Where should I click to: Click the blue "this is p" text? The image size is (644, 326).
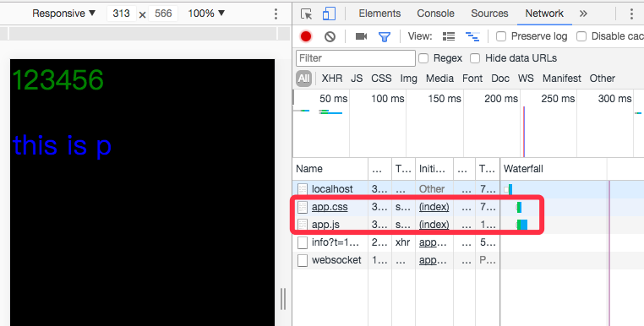[x=62, y=145]
